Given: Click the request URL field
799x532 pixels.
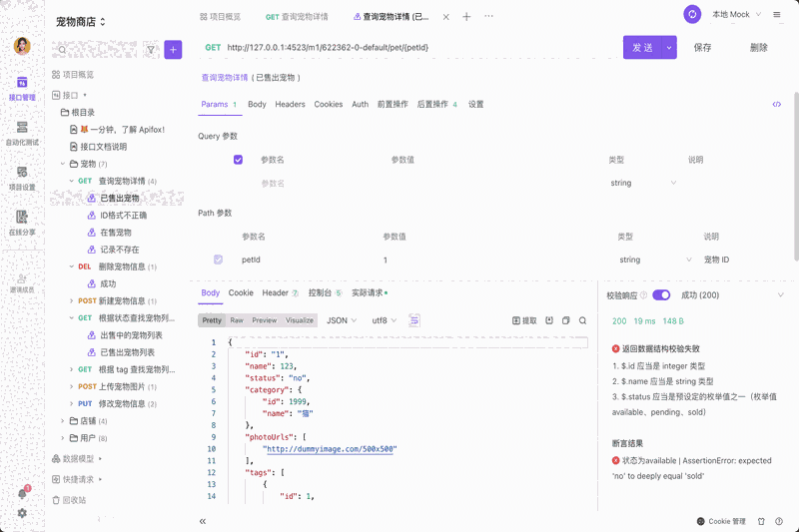Looking at the screenshot, I should [x=328, y=47].
